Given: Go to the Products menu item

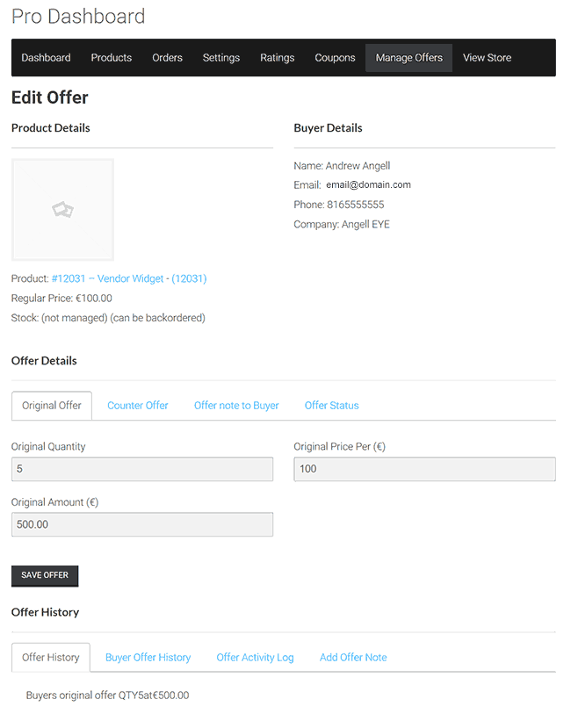Looking at the screenshot, I should click(112, 58).
